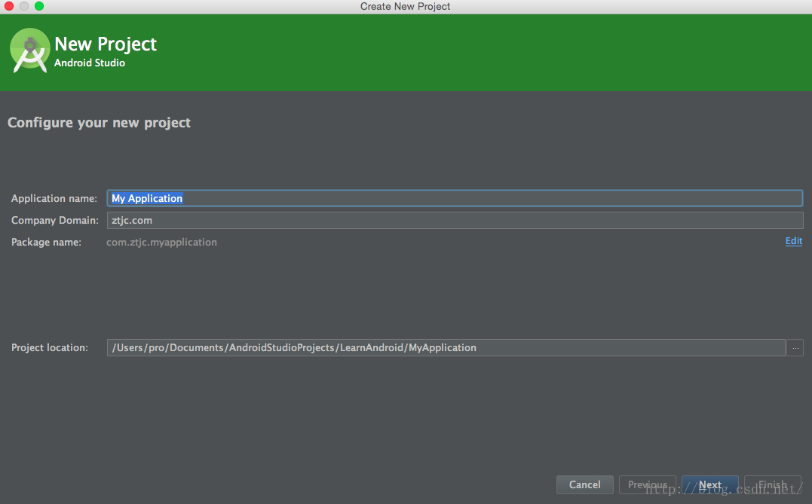Screen dimensions: 812x504
Task: Click the "Project location:" label
Action: (x=50, y=347)
